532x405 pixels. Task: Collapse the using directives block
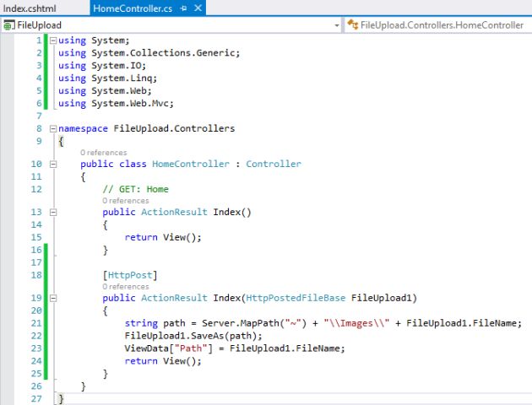click(x=53, y=40)
